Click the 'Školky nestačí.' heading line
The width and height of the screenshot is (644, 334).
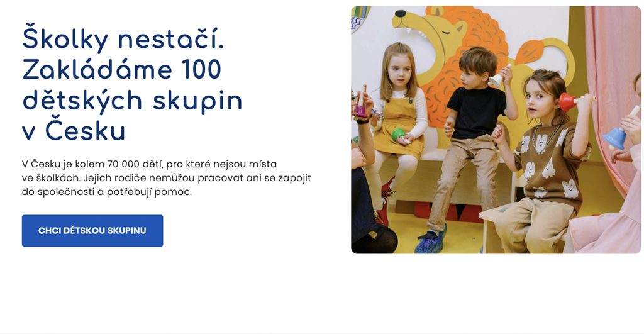(x=123, y=38)
